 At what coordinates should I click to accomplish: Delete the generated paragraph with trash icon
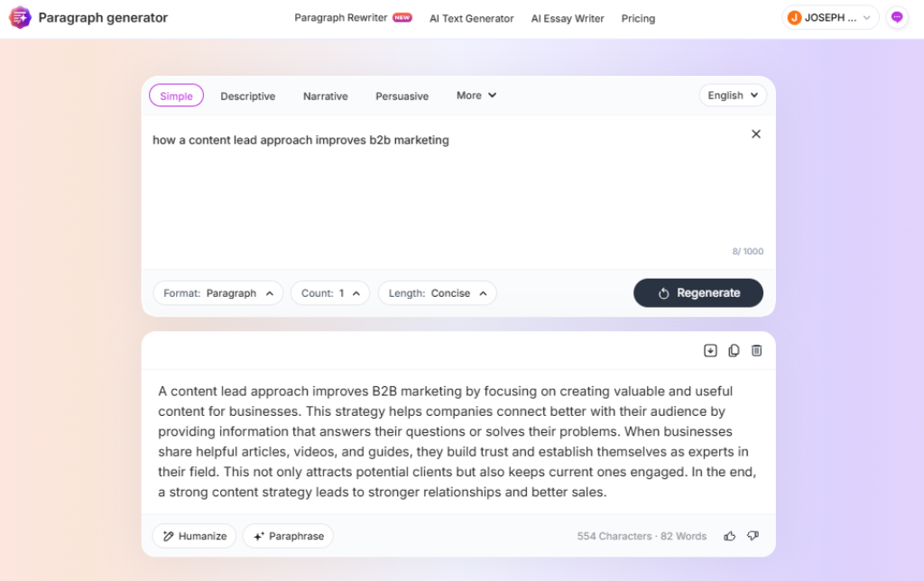757,351
